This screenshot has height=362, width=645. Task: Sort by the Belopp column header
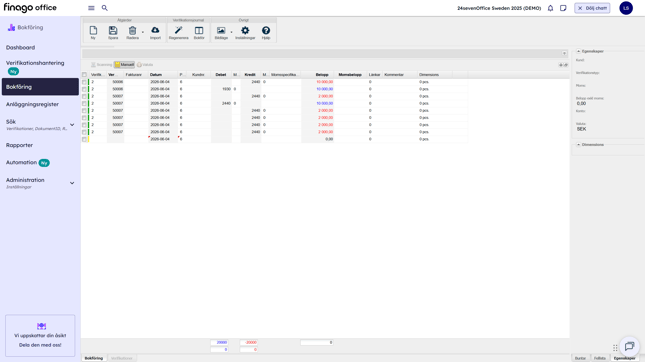coord(317,75)
